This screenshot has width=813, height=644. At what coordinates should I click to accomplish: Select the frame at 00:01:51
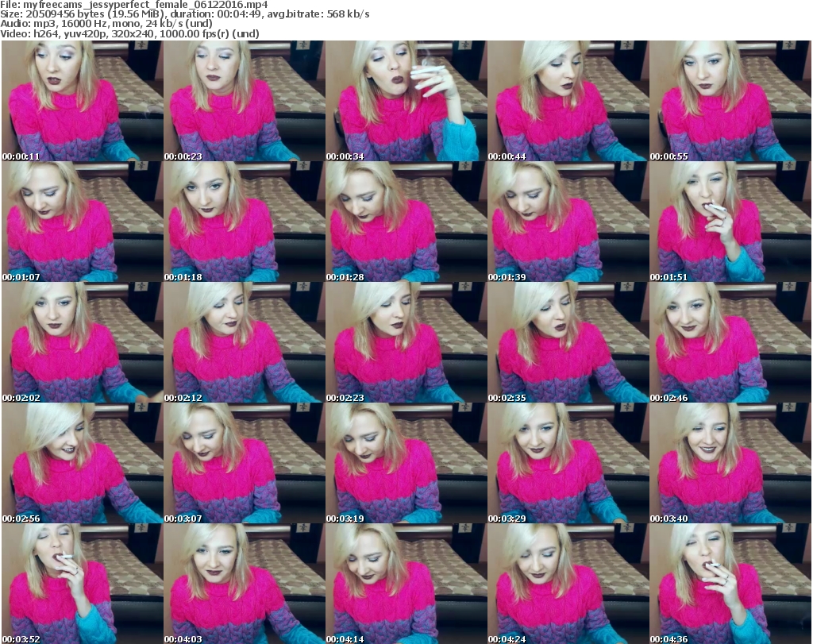tap(730, 222)
